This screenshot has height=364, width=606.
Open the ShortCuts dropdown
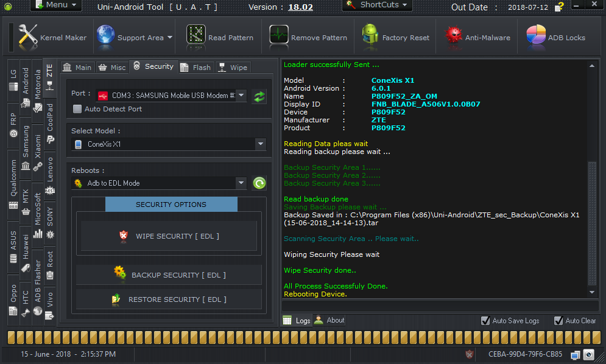pyautogui.click(x=377, y=5)
